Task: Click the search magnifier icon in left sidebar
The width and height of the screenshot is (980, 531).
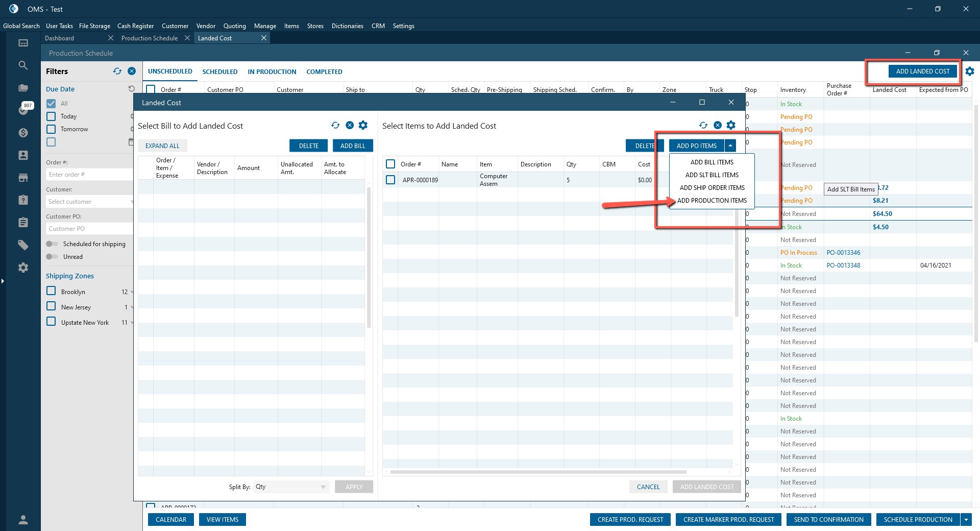Action: tap(23, 65)
